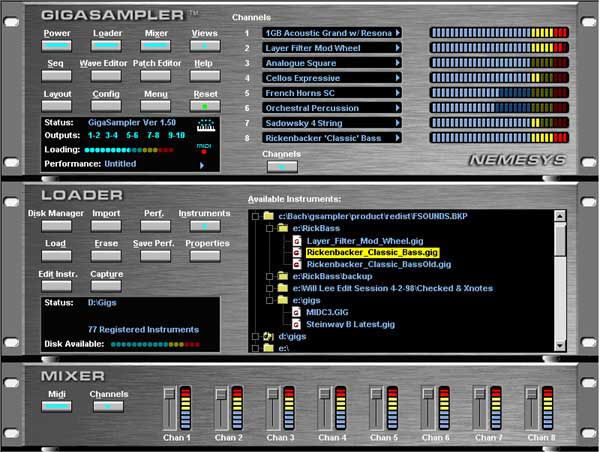The width and height of the screenshot is (599, 452).
Task: Open the Config button
Action: [106, 106]
